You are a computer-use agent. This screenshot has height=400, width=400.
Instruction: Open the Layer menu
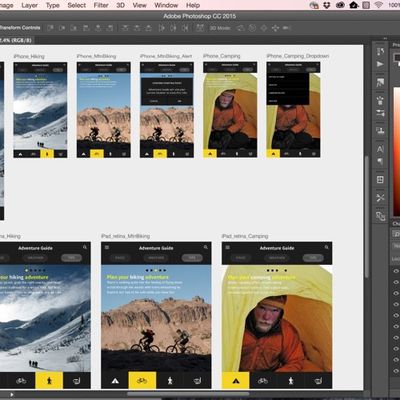coord(29,5)
